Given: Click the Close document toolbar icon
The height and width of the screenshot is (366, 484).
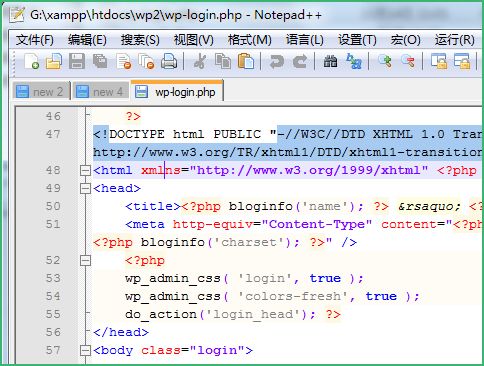Looking at the screenshot, I should click(x=124, y=61).
